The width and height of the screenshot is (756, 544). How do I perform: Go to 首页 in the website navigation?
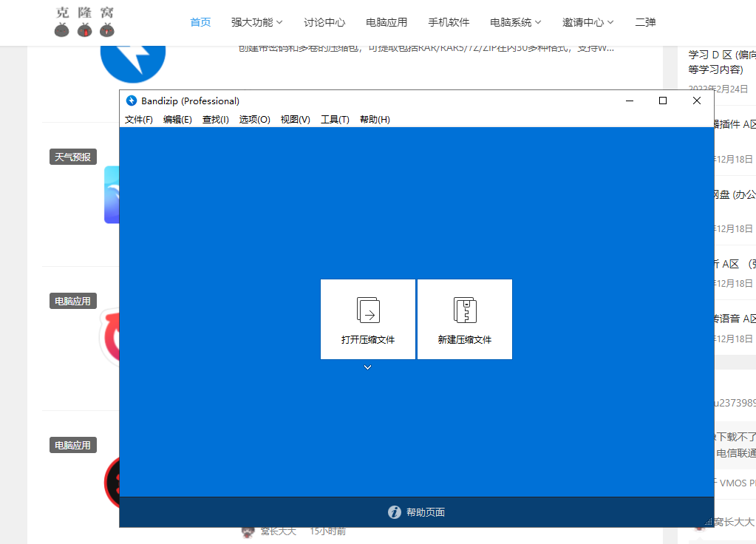coord(200,22)
